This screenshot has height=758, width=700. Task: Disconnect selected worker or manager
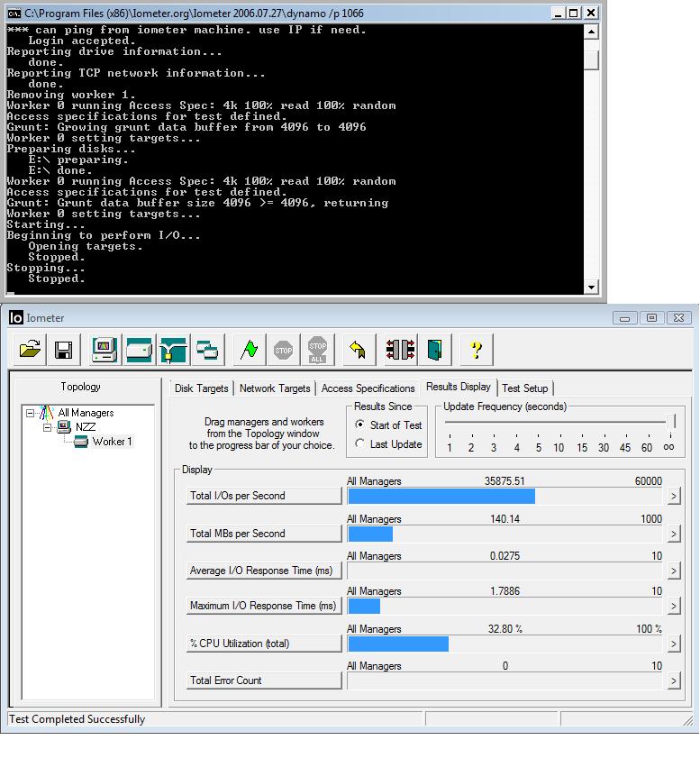(400, 349)
